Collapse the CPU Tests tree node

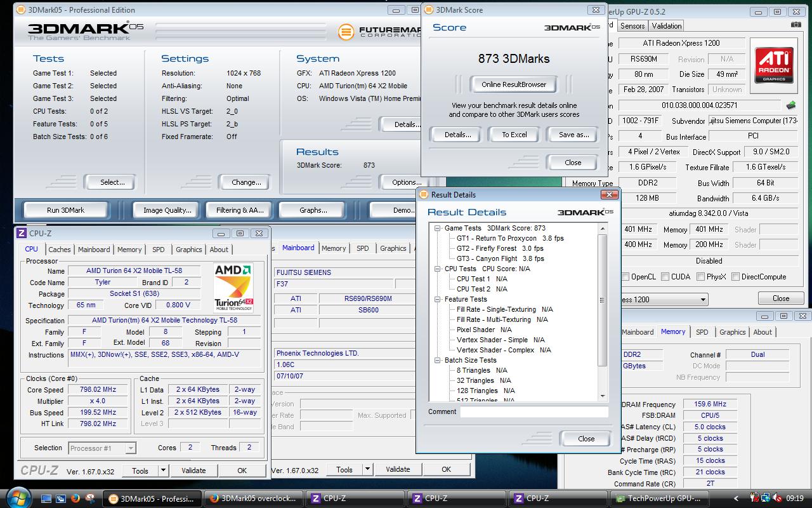(x=438, y=269)
